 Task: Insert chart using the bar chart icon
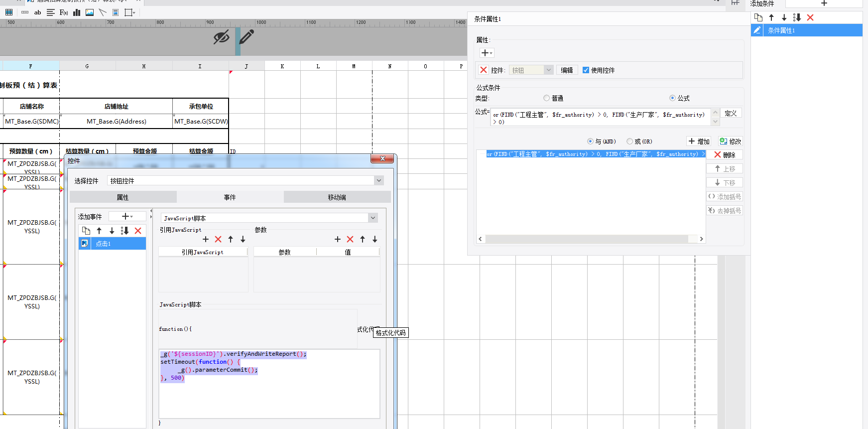[x=77, y=12]
